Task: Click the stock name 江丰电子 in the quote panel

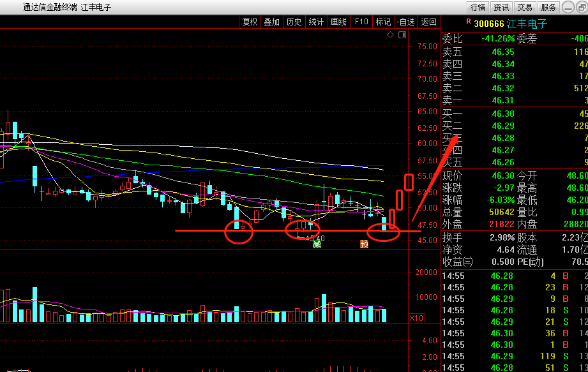Action: pos(527,24)
